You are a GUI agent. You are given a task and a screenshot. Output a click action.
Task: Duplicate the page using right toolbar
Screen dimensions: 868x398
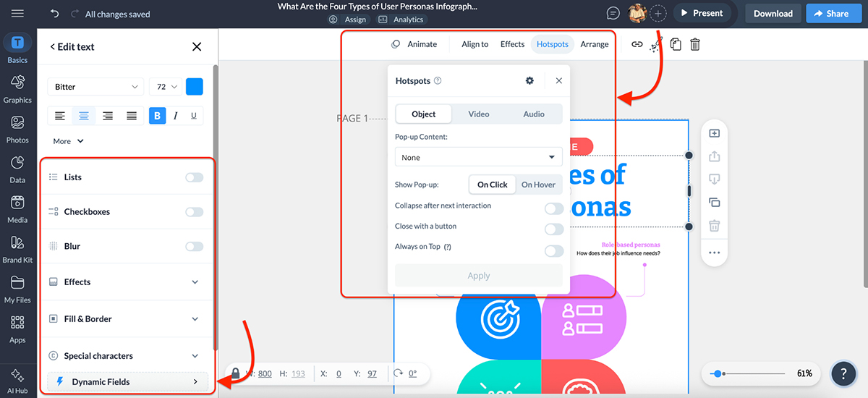[714, 203]
